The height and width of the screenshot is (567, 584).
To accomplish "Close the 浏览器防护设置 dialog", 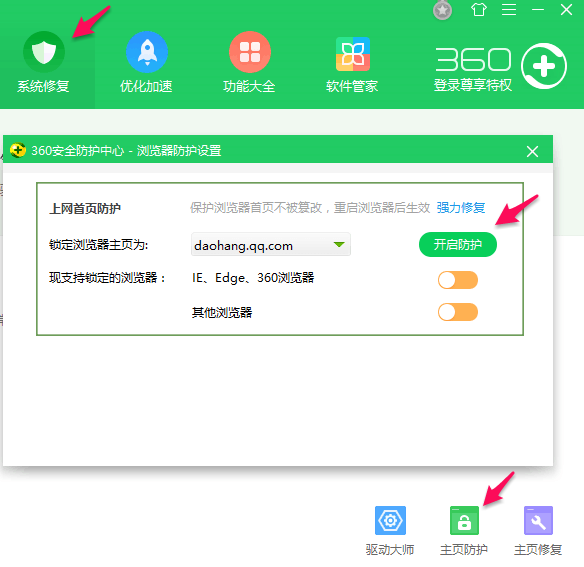I will (x=532, y=152).
